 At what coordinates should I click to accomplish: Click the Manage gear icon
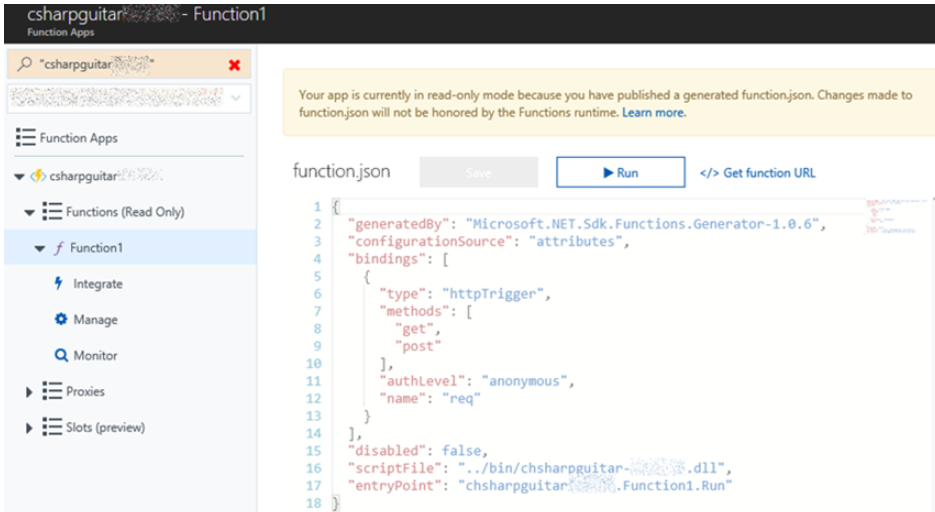61,319
